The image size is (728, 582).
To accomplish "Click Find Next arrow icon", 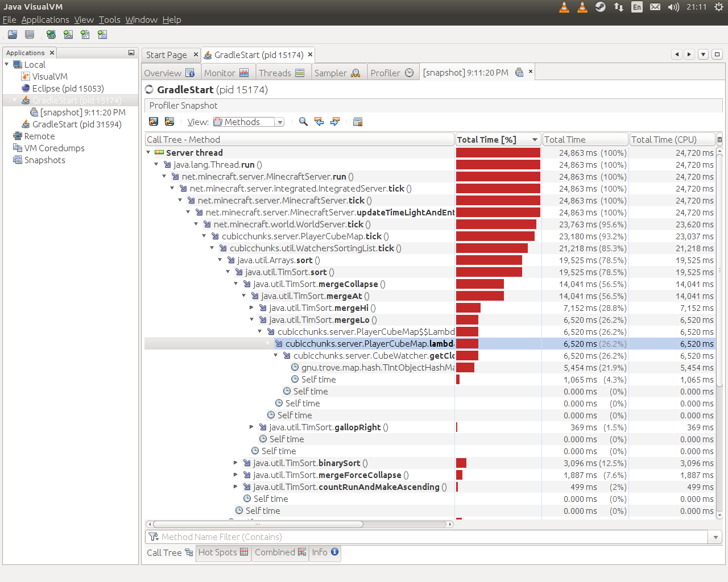I will (x=335, y=122).
